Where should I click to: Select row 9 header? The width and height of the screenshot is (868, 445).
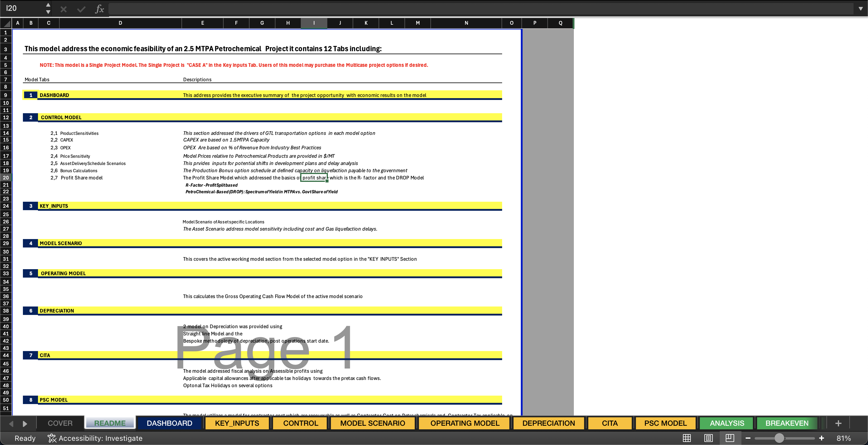[6, 95]
